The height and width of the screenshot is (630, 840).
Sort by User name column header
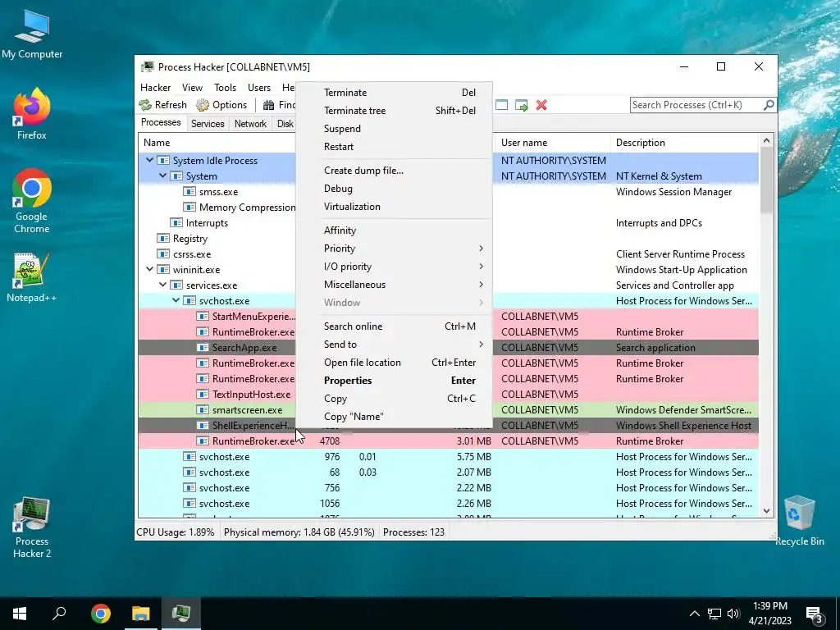pyautogui.click(x=553, y=143)
